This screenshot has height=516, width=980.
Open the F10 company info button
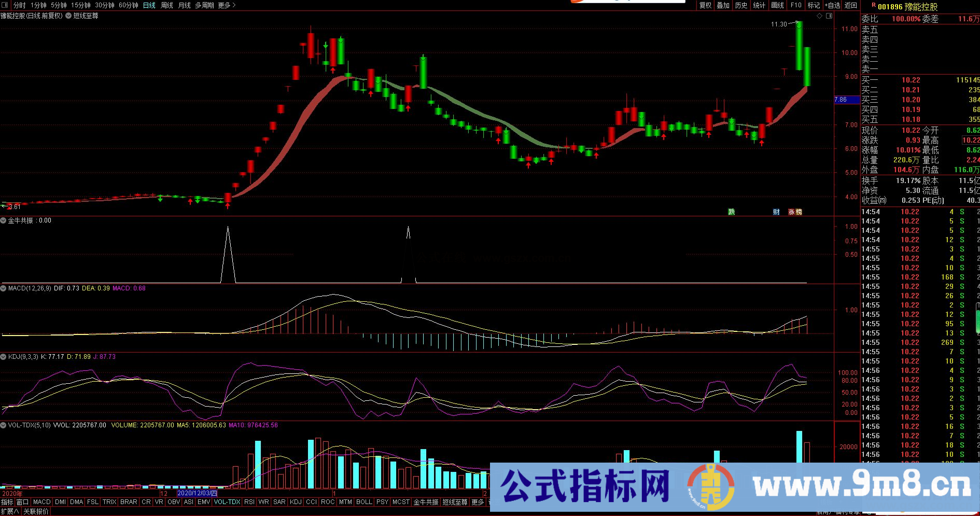click(796, 5)
